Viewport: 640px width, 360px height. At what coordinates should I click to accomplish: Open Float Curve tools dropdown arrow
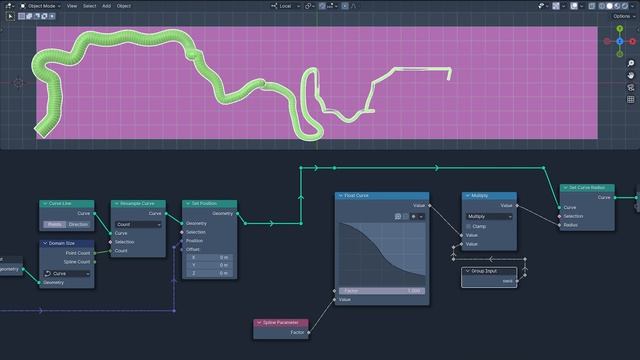[x=421, y=216]
